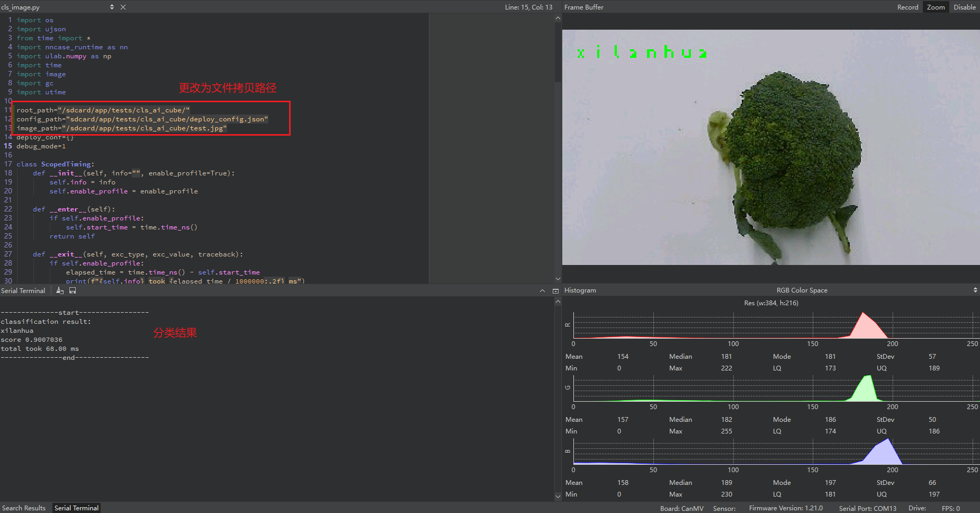Click 'xilanhua' in the serial terminal output
Screen dimensions: 980x513
click(x=17, y=331)
